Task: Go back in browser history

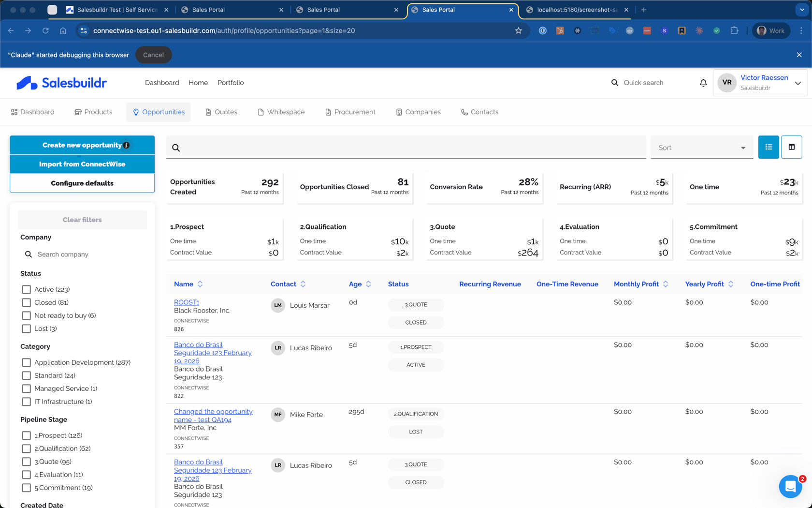Action: [x=11, y=30]
